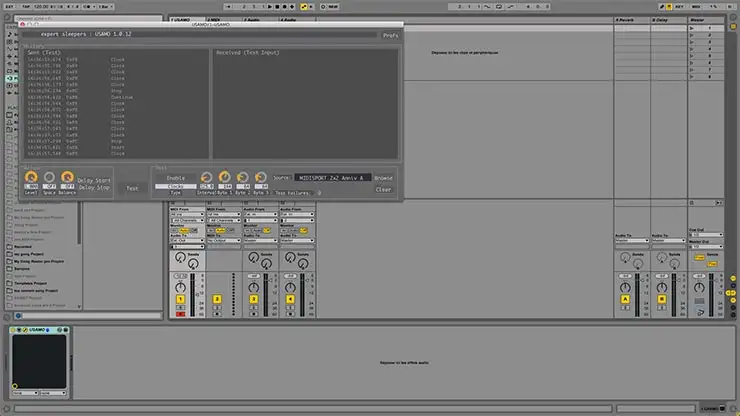This screenshot has height=416, width=740.
Task: Click the XY pad of the USAMO device
Action: coord(39,361)
